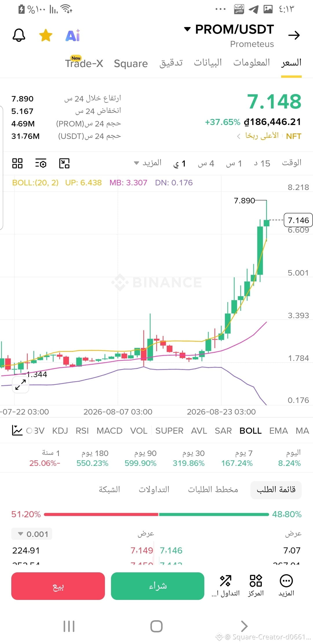313x644 pixels.
Task: Select the قائمة الطلب order book tab
Action: (x=276, y=490)
